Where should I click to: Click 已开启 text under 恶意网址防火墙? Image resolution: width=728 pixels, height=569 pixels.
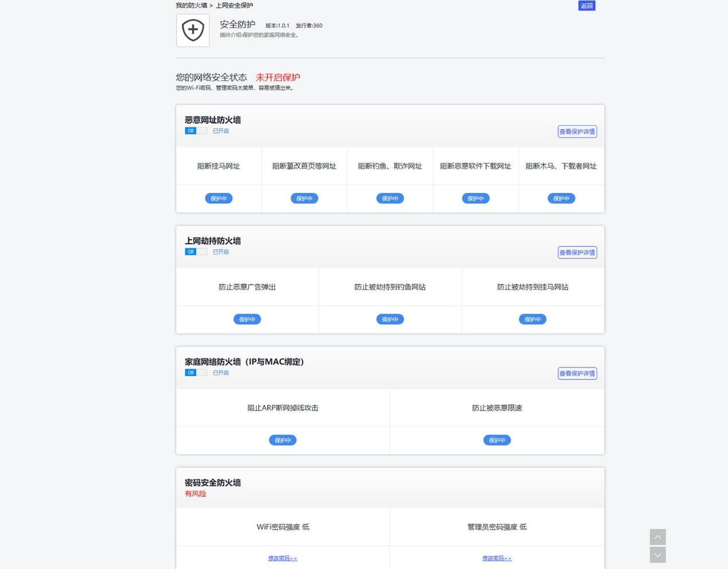pos(221,131)
